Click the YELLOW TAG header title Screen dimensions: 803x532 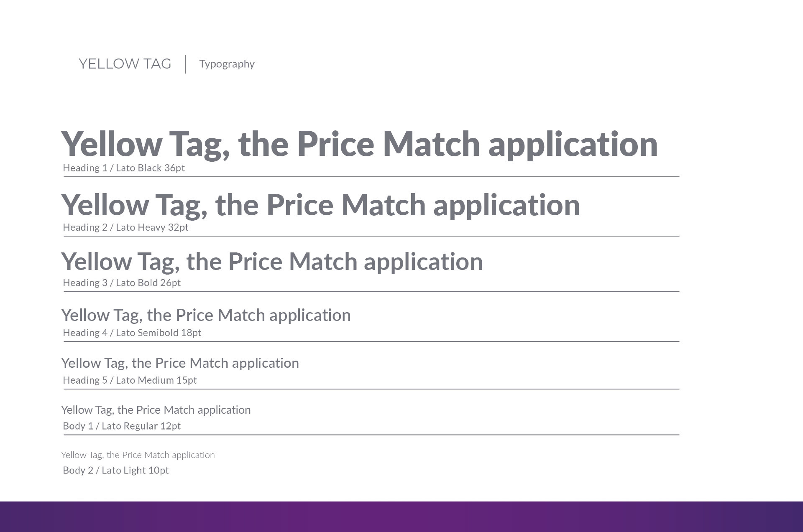pos(125,64)
